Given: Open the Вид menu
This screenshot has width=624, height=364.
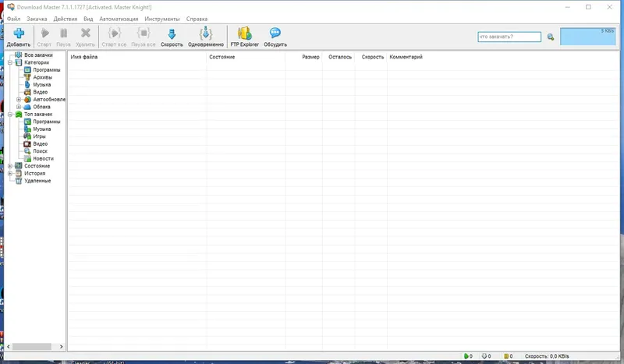Looking at the screenshot, I should [x=88, y=19].
